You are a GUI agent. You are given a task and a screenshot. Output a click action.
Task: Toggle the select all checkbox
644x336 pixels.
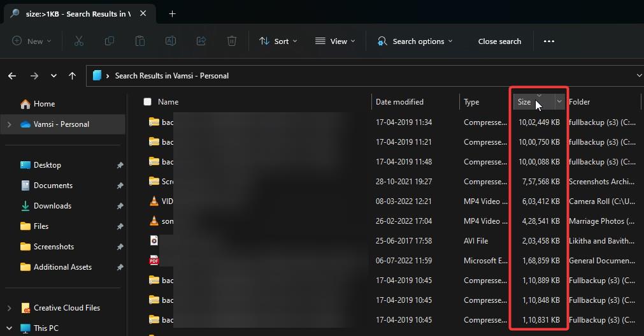point(147,101)
